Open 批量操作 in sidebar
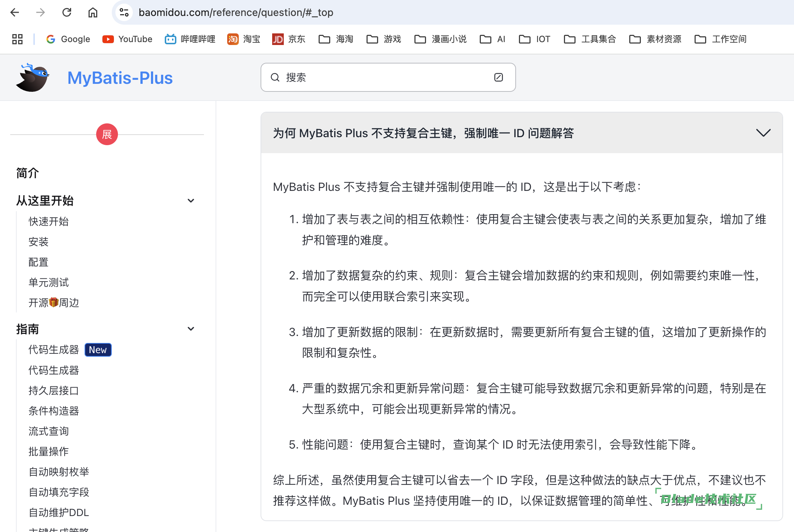This screenshot has height=532, width=794. coord(49,451)
